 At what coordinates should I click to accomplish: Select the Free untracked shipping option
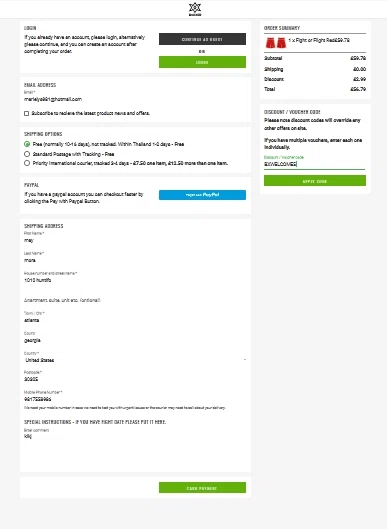(x=27, y=144)
